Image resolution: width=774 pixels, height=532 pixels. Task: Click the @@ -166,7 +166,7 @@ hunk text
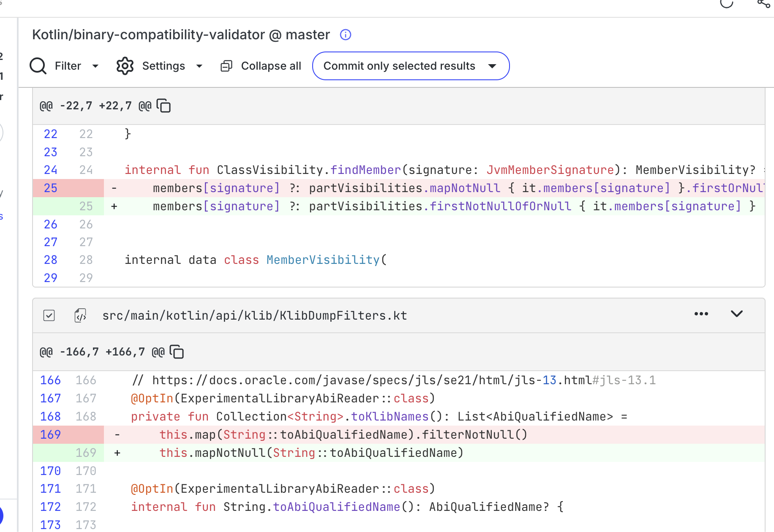pyautogui.click(x=102, y=352)
